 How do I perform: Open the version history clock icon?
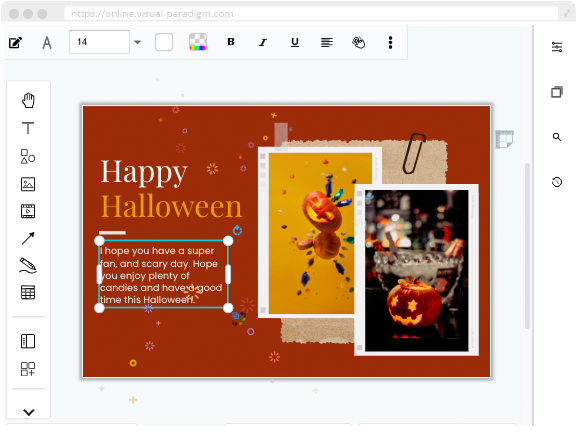click(x=557, y=182)
